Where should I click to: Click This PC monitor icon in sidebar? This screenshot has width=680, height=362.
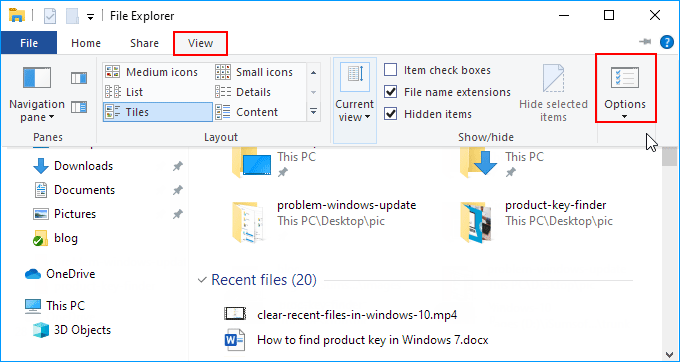[x=33, y=306]
